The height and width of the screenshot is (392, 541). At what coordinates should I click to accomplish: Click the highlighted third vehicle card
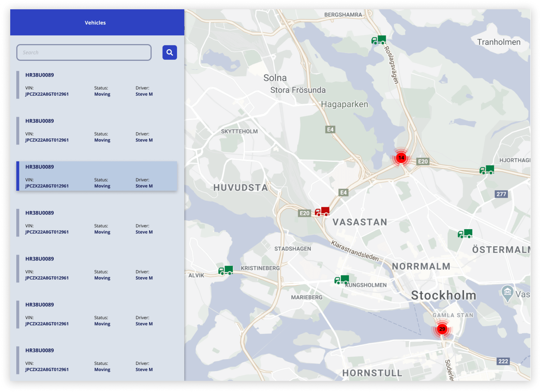point(97,176)
